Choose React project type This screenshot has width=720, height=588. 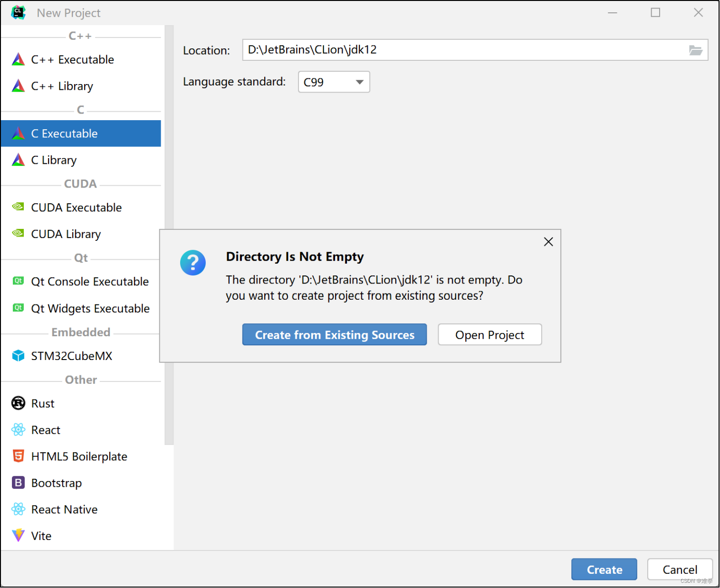(81, 430)
